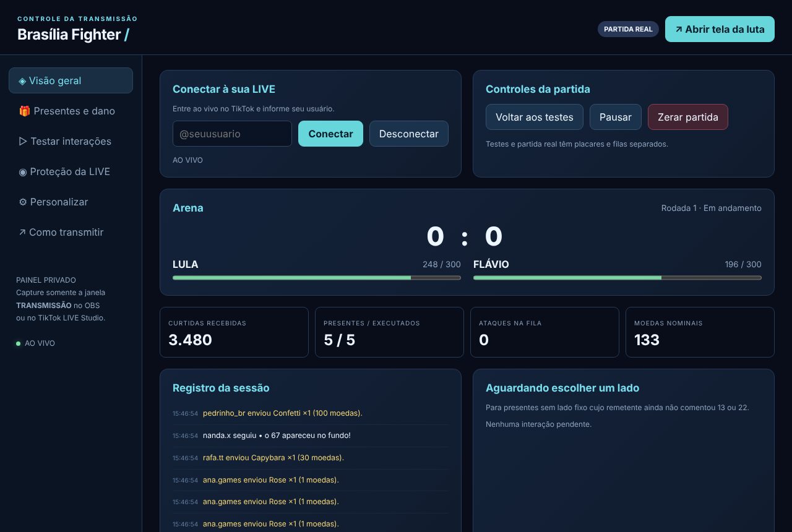The width and height of the screenshot is (792, 532).
Task: Select the pedrinho_br Confetti log entry
Action: pos(311,413)
